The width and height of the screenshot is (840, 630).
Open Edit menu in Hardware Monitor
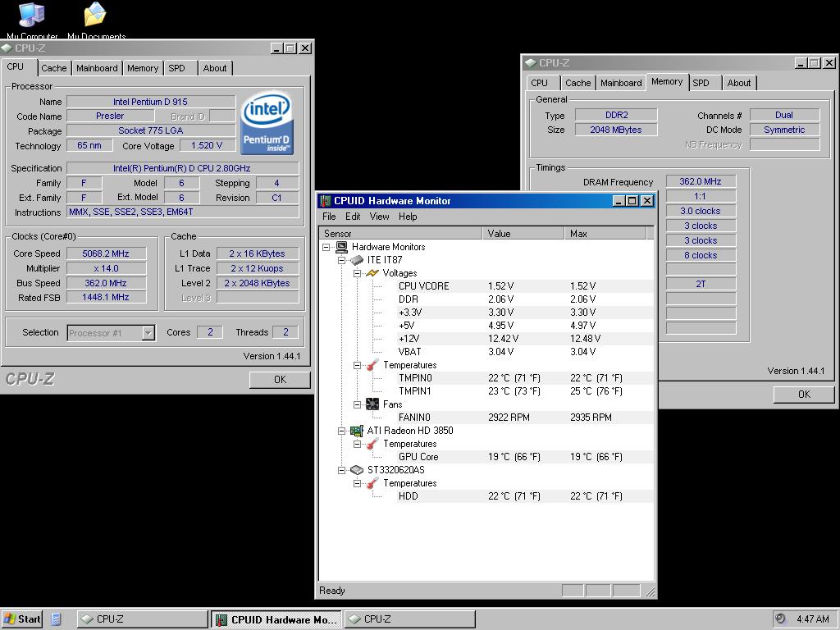click(x=353, y=217)
